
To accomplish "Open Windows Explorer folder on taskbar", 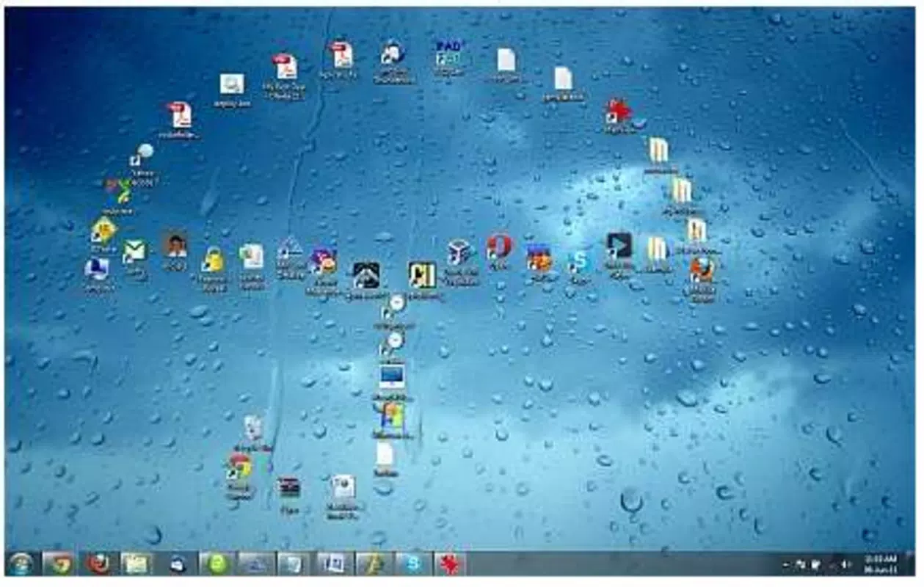I will tap(137, 564).
